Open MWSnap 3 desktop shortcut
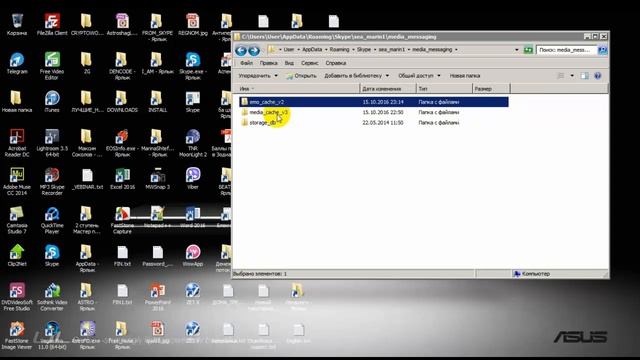The width and height of the screenshot is (640, 360). point(158,179)
